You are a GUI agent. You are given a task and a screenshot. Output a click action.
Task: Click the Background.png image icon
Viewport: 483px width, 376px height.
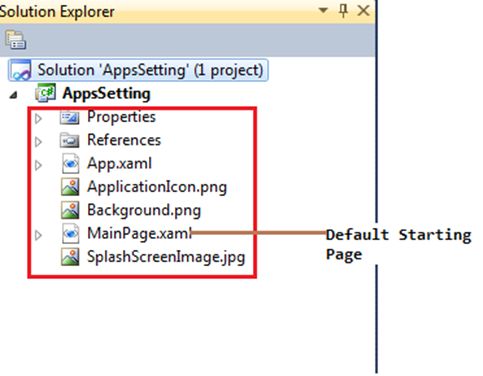click(x=70, y=210)
